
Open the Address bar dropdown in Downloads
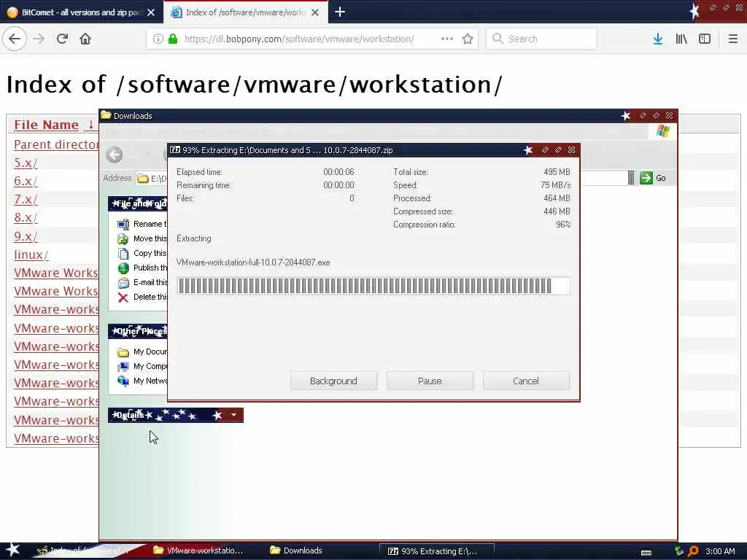(631, 178)
